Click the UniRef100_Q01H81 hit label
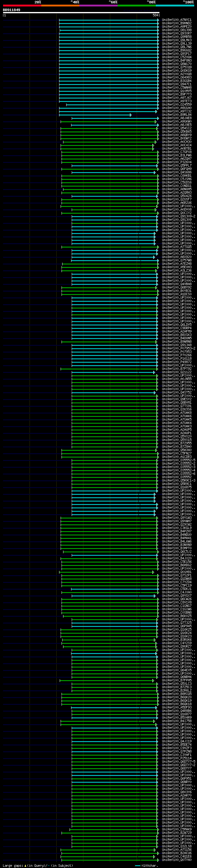Screen dimensions: 197x868 [176, 572]
